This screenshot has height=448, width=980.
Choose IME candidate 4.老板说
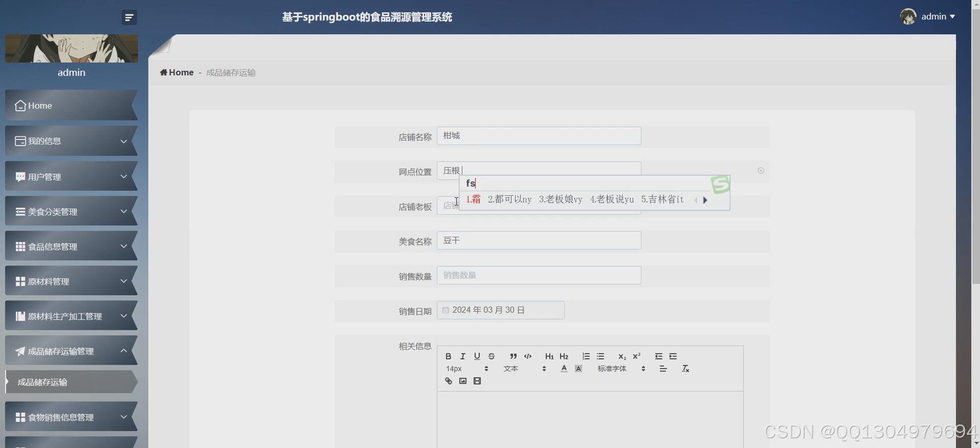pos(612,199)
